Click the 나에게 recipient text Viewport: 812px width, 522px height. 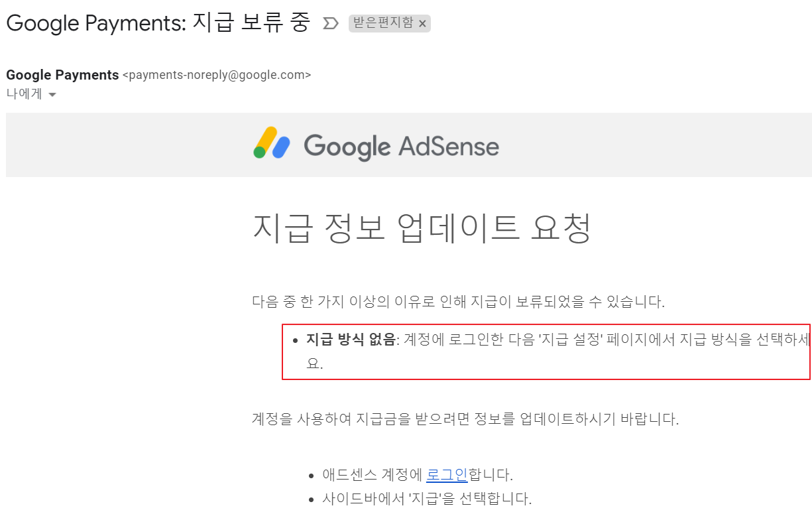click(25, 94)
